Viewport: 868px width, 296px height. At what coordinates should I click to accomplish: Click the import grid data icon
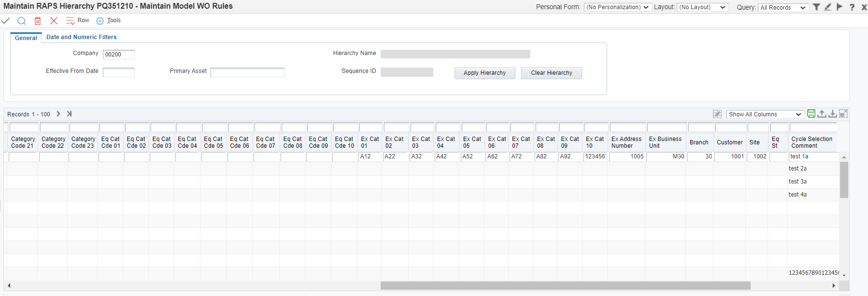[x=832, y=114]
